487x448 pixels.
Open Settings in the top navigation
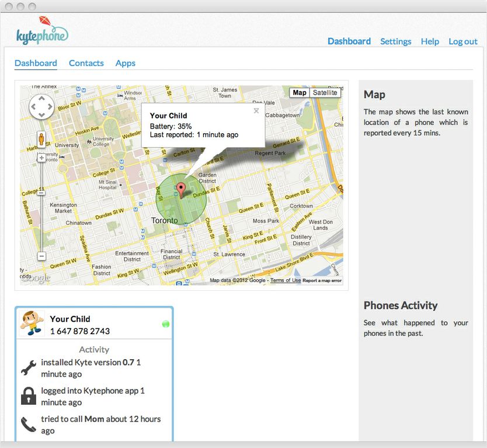click(x=395, y=41)
